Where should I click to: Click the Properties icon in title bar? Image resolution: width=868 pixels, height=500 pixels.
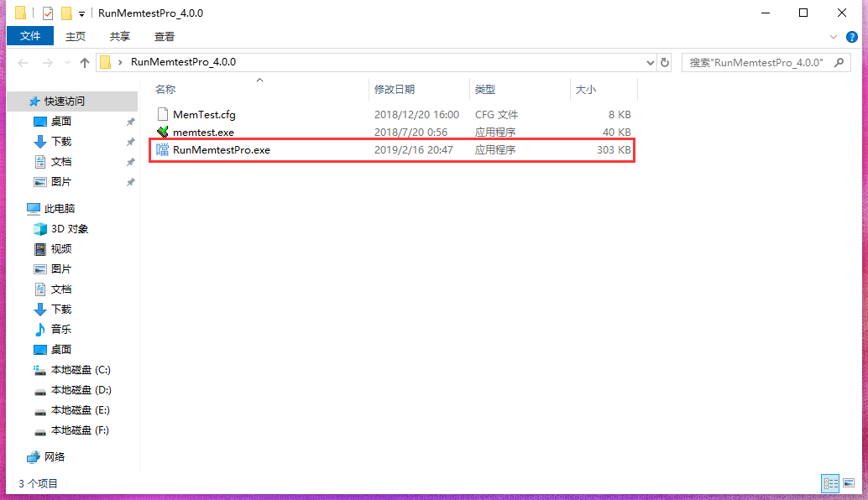(48, 13)
